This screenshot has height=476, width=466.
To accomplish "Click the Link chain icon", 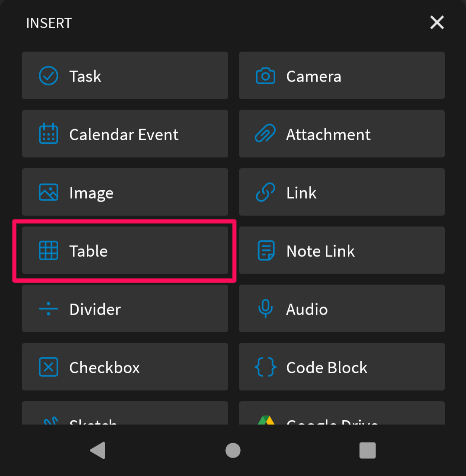I will pos(265,192).
